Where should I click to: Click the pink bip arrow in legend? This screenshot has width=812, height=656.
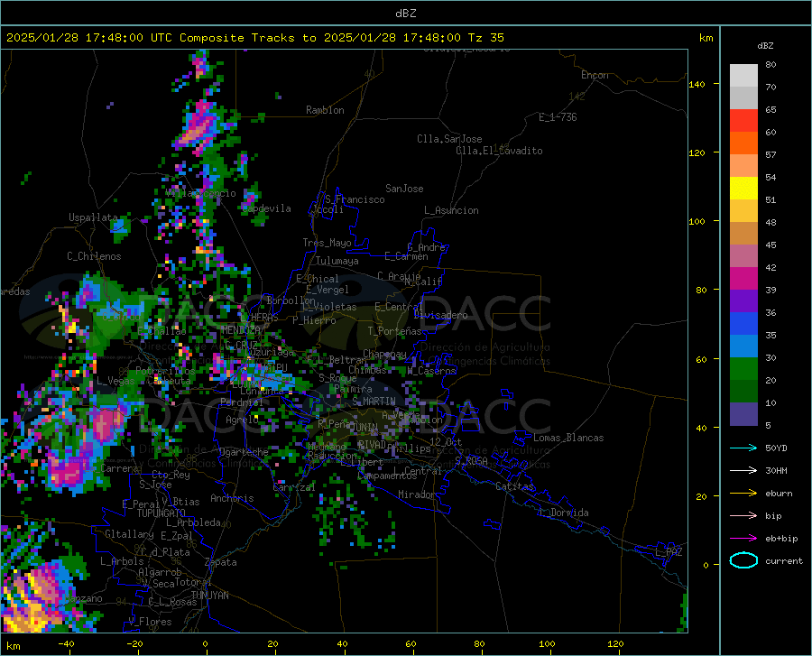[743, 516]
